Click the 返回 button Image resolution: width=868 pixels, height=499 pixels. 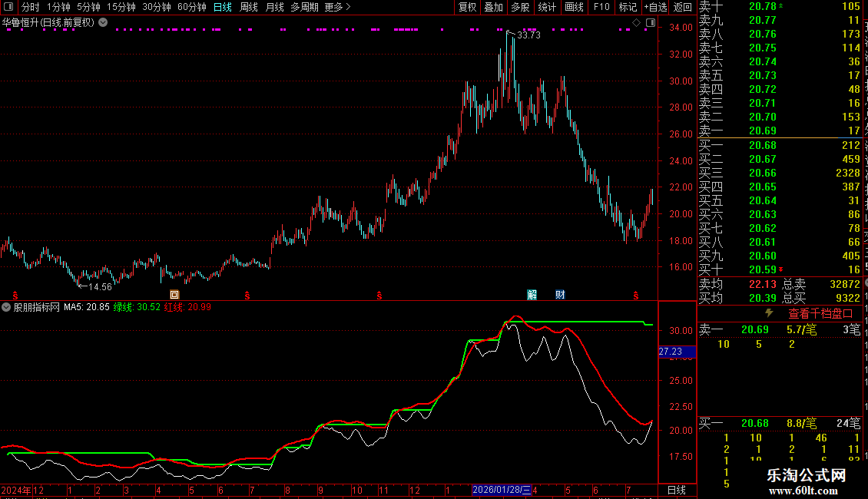coord(683,7)
